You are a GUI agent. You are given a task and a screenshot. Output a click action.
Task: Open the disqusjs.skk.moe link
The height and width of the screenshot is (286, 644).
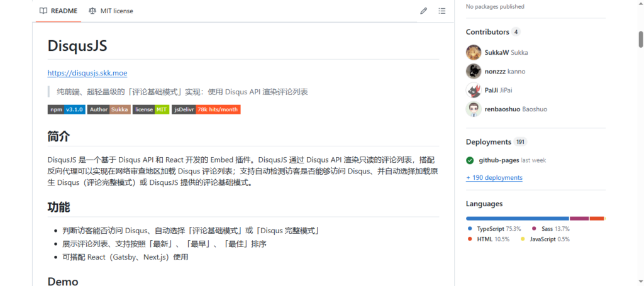87,73
